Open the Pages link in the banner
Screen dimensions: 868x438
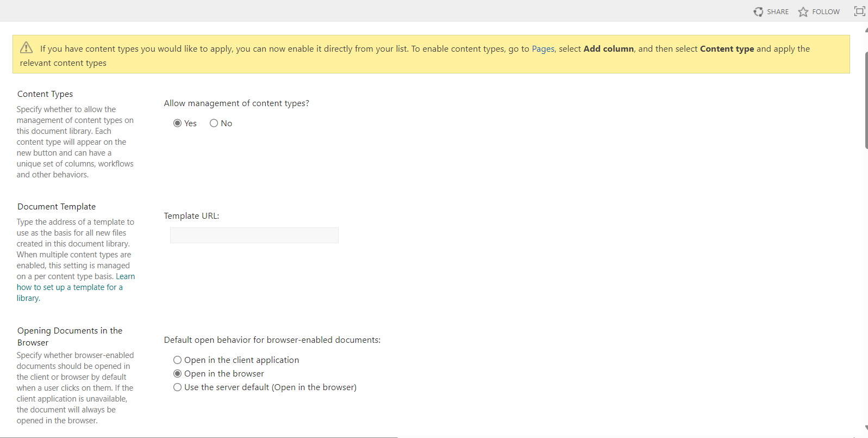[x=543, y=48]
